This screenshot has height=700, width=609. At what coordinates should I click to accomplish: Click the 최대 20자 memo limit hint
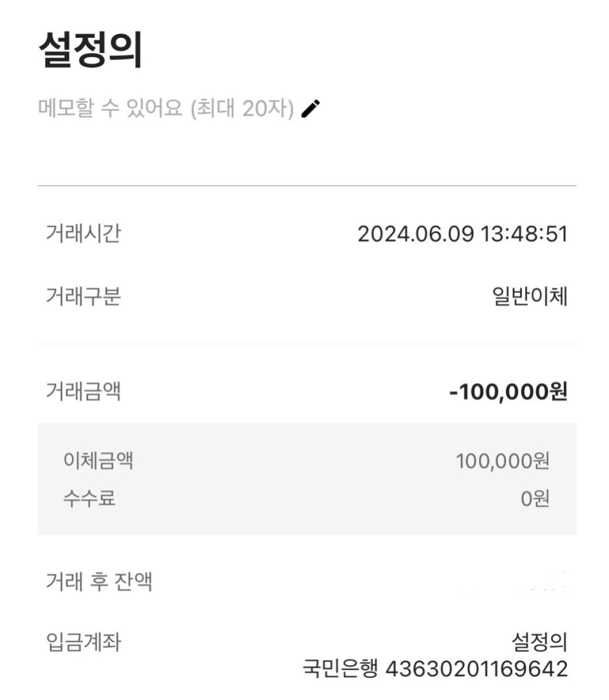coord(242,109)
